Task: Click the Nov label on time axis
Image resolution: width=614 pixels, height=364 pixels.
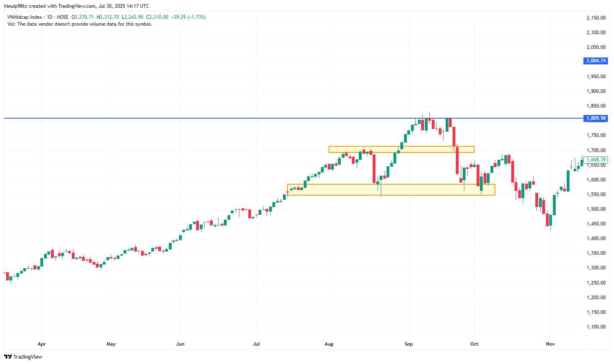Action: 550,344
